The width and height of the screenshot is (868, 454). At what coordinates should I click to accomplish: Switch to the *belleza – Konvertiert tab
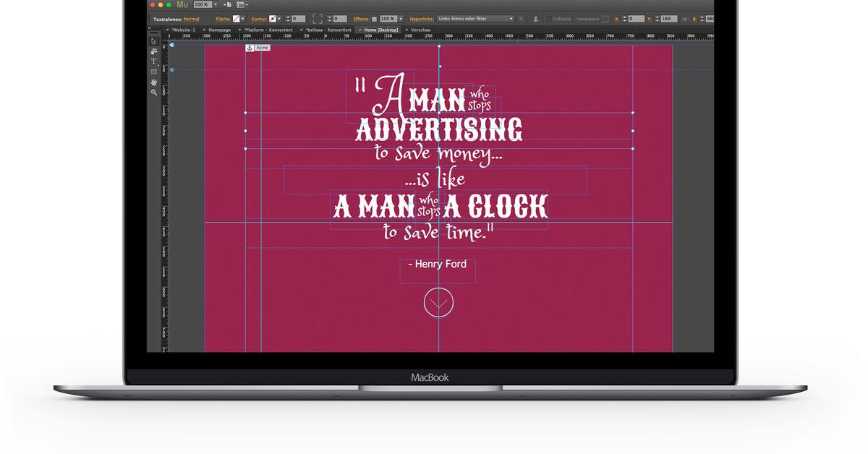[328, 30]
